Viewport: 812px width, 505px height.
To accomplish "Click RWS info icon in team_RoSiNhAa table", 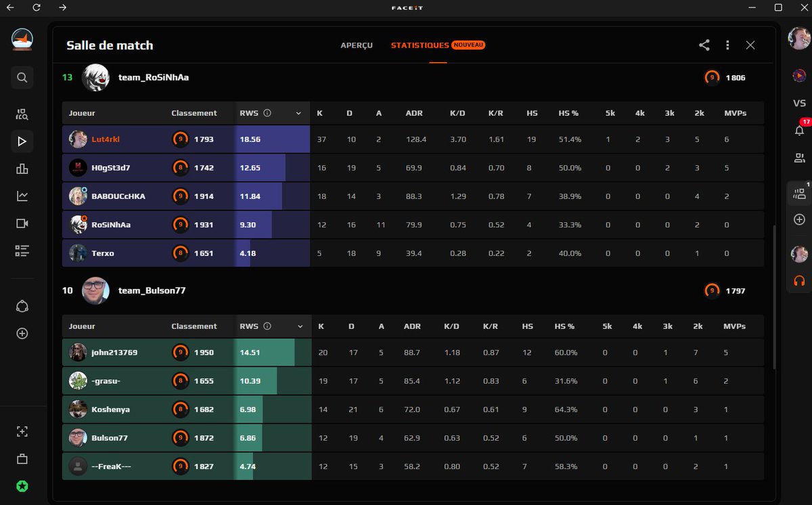I will tap(267, 113).
